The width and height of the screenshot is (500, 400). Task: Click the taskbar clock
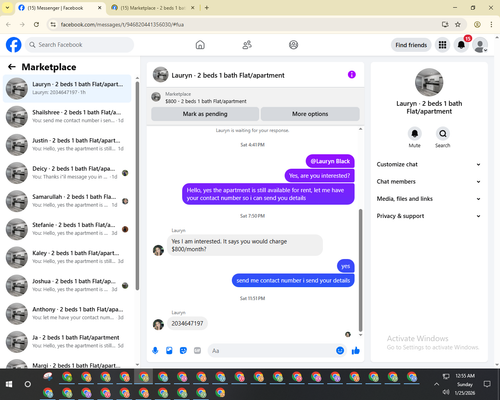pyautogui.click(x=465, y=384)
